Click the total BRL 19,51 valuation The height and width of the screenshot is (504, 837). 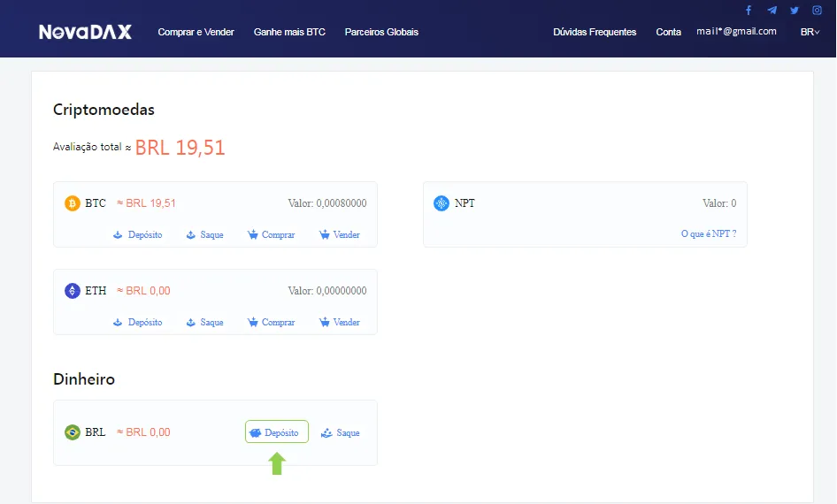pyautogui.click(x=180, y=148)
